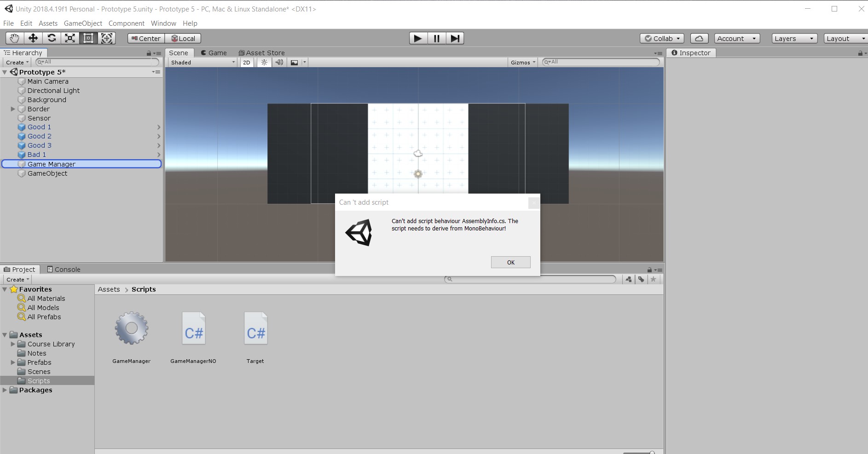Select the Scale tool

pos(70,38)
